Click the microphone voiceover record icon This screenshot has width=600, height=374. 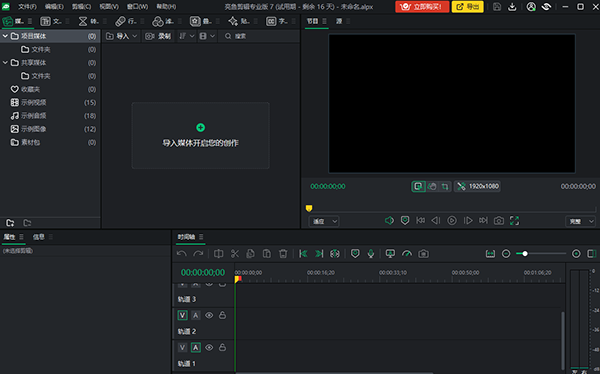pyautogui.click(x=371, y=253)
